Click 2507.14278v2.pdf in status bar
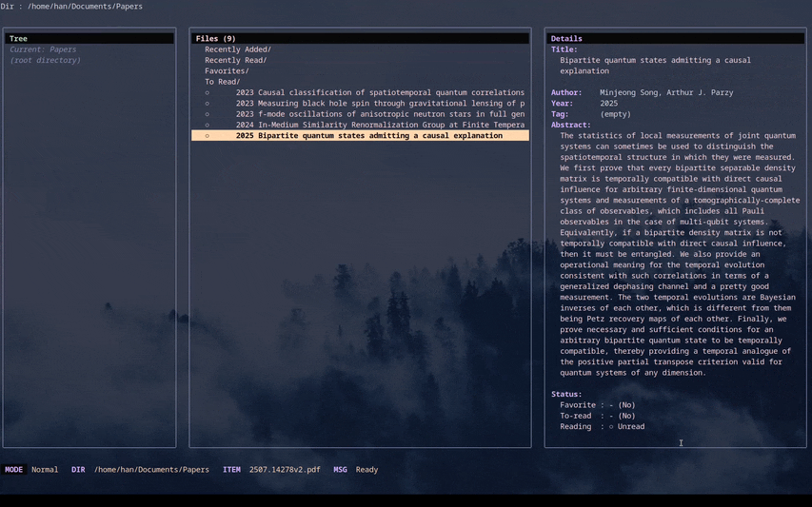This screenshot has height=507, width=812. 285,470
